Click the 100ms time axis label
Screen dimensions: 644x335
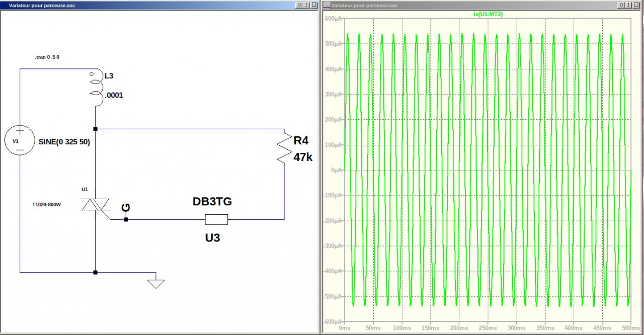coord(402,328)
